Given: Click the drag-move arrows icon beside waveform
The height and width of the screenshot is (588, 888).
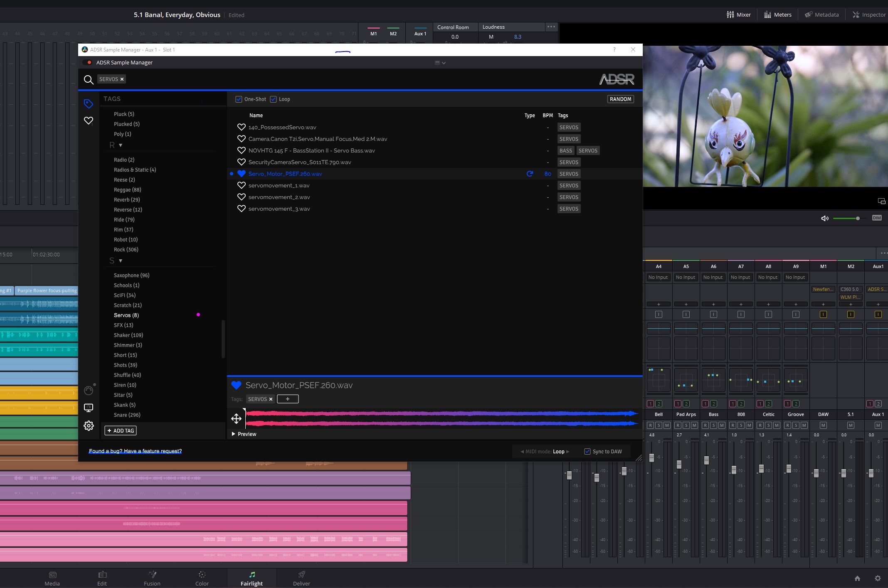Looking at the screenshot, I should [x=236, y=418].
